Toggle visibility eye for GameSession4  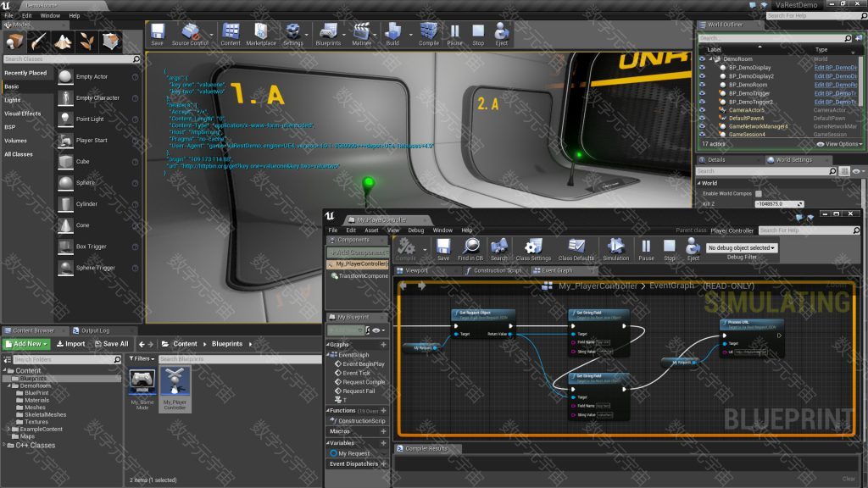pyautogui.click(x=702, y=134)
